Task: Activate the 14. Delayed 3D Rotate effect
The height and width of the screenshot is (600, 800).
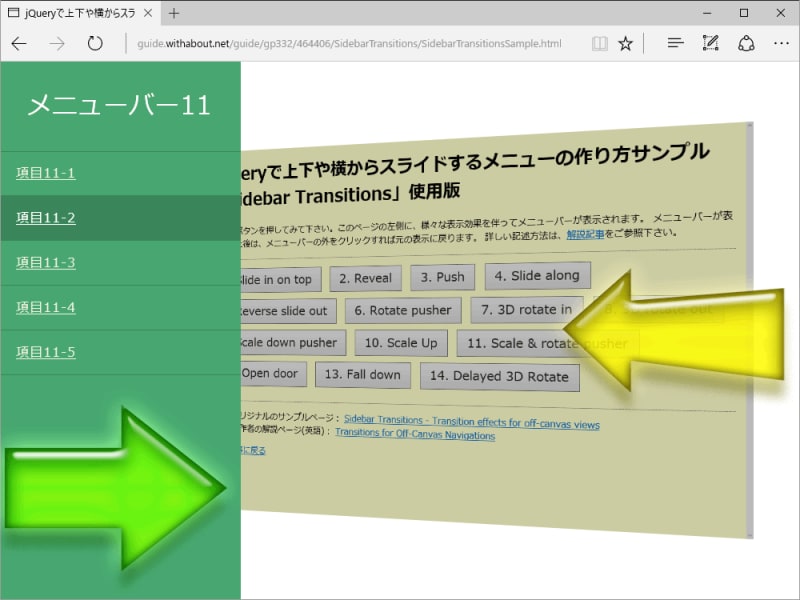Action: (x=500, y=377)
